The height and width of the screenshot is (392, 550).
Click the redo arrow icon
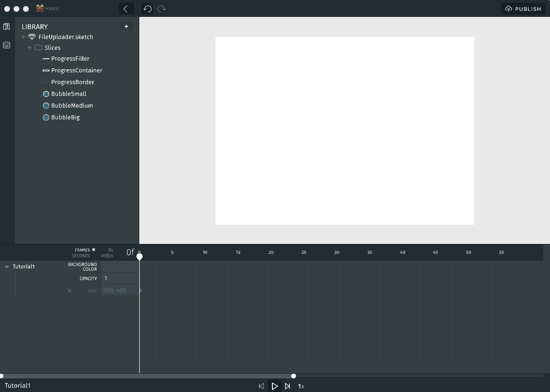point(161,9)
